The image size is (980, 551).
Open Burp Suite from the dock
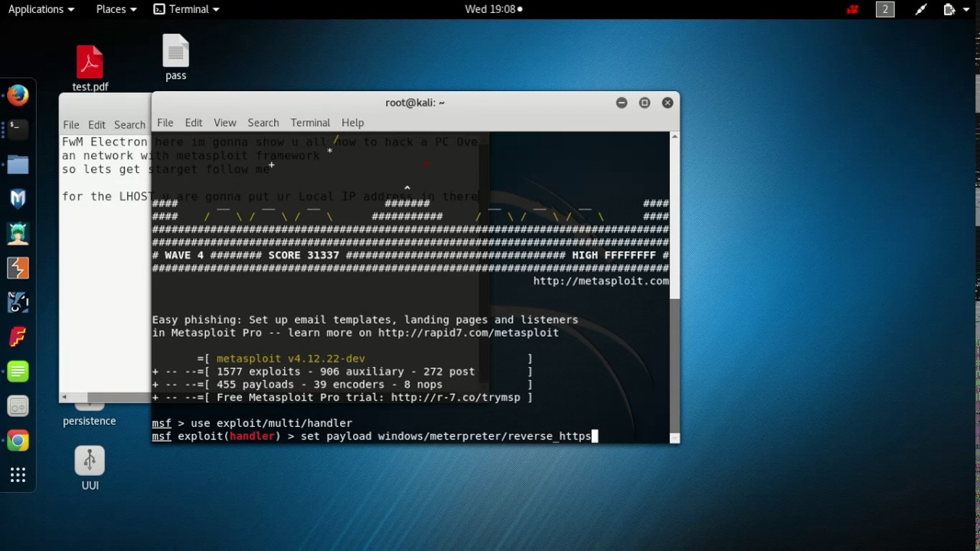[18, 267]
